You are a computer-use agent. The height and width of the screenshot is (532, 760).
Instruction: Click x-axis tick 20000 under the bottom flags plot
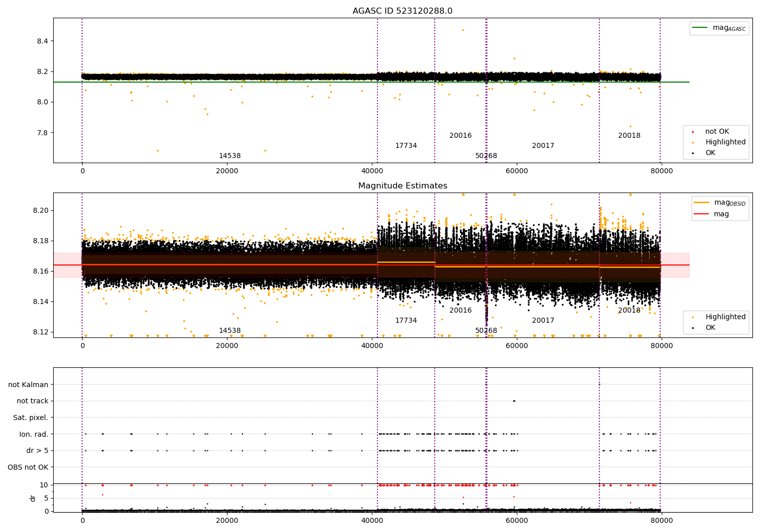tap(227, 520)
